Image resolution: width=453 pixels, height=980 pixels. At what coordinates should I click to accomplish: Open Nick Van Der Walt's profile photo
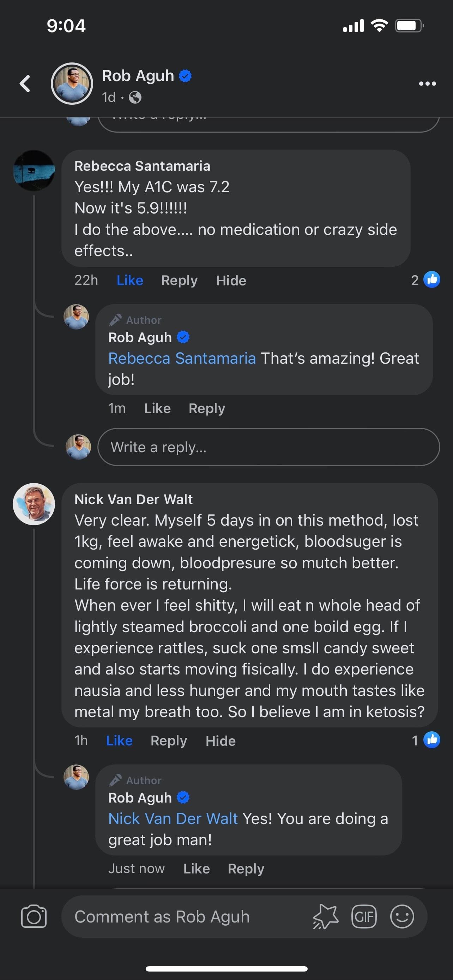click(34, 504)
